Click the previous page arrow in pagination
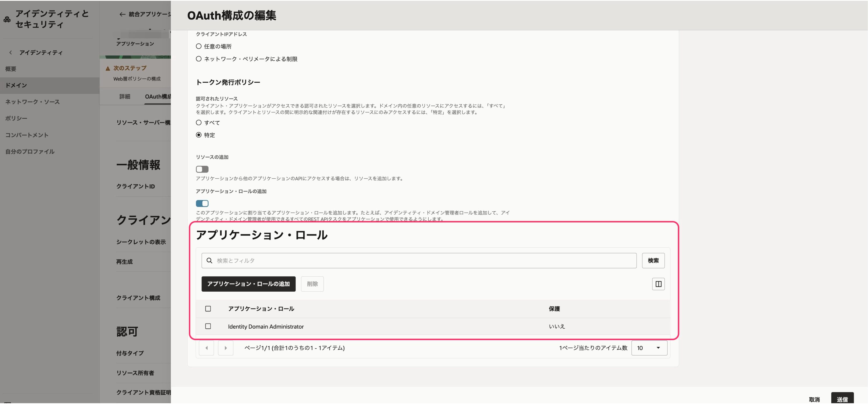 coord(206,348)
